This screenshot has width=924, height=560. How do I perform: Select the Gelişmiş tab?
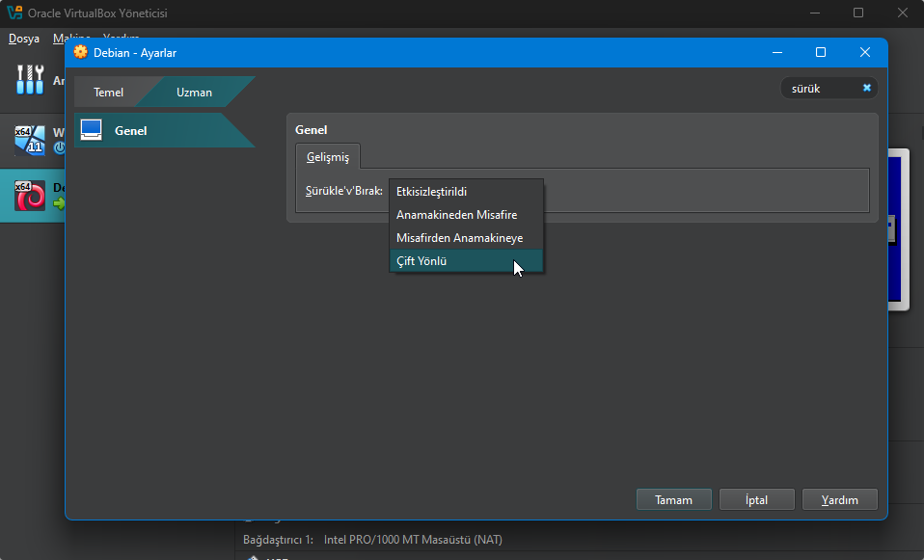(x=327, y=155)
